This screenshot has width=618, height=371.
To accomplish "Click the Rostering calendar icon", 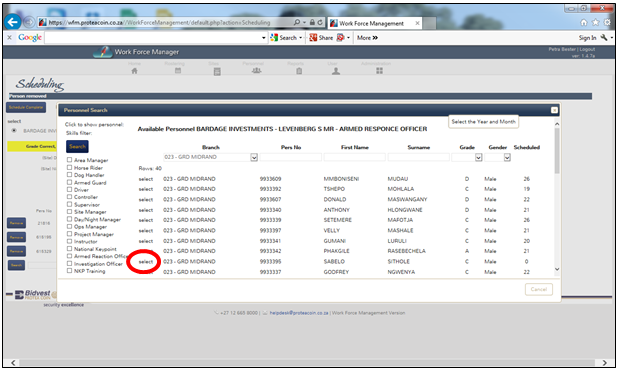I will (x=178, y=71).
